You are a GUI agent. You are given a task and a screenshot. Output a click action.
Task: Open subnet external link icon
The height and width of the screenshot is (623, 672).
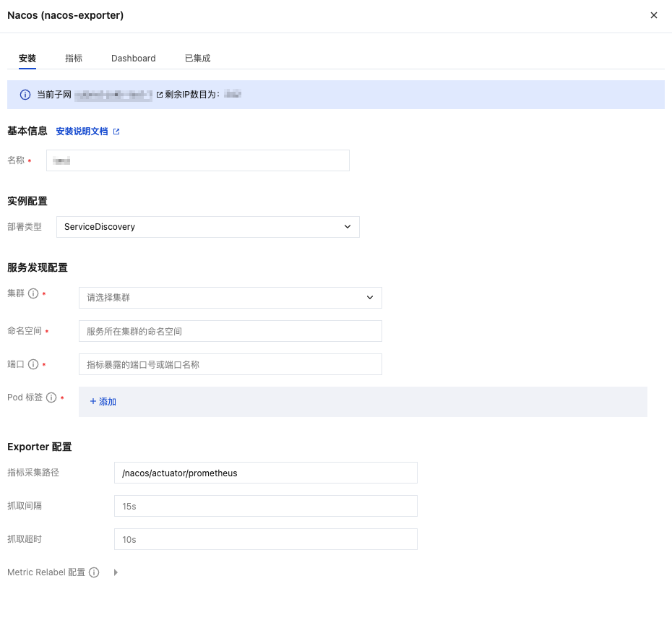[x=160, y=95]
